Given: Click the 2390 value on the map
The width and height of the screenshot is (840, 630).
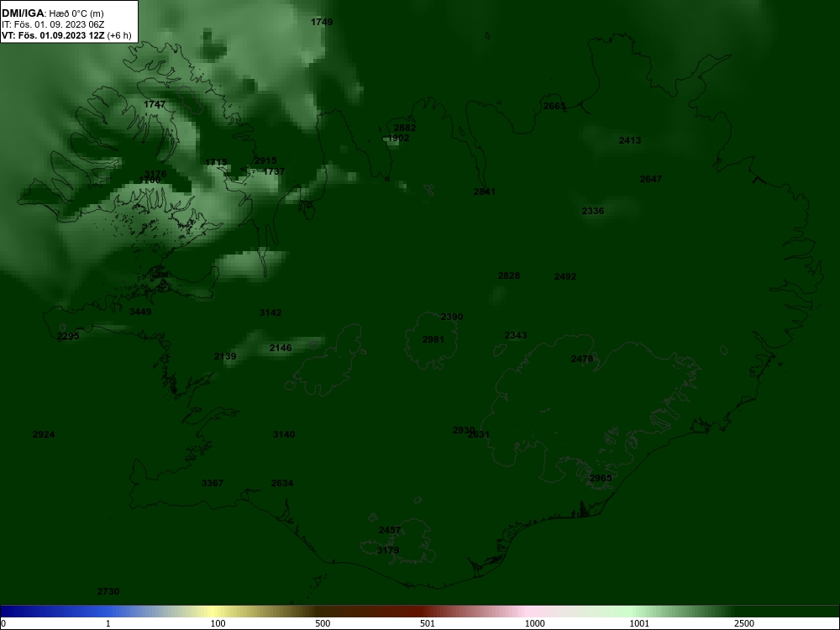Looking at the screenshot, I should coord(452,318).
